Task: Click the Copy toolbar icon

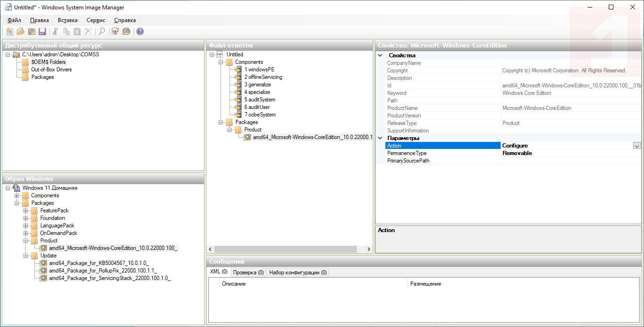Action: 66,31
